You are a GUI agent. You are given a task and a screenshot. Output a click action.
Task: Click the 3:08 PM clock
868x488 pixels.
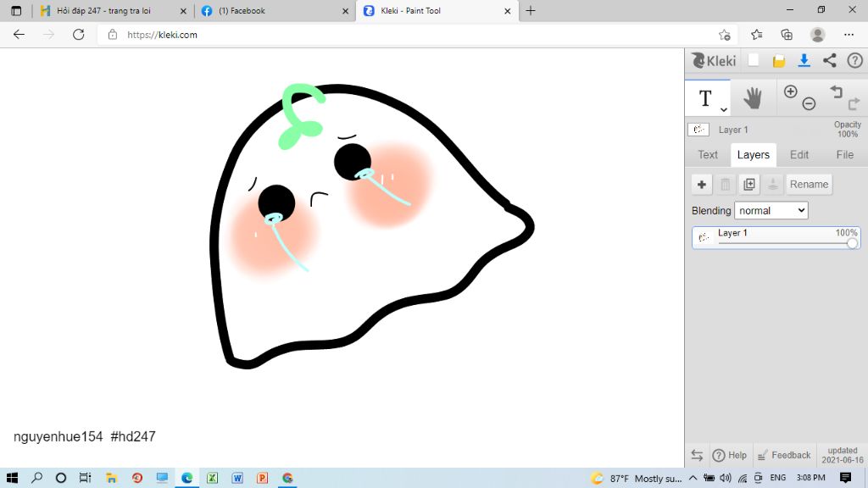coord(810,478)
